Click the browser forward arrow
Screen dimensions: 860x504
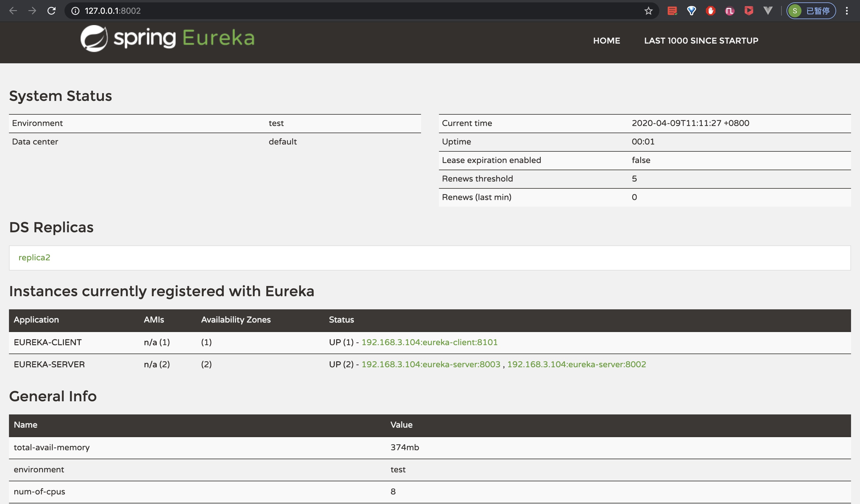[32, 11]
